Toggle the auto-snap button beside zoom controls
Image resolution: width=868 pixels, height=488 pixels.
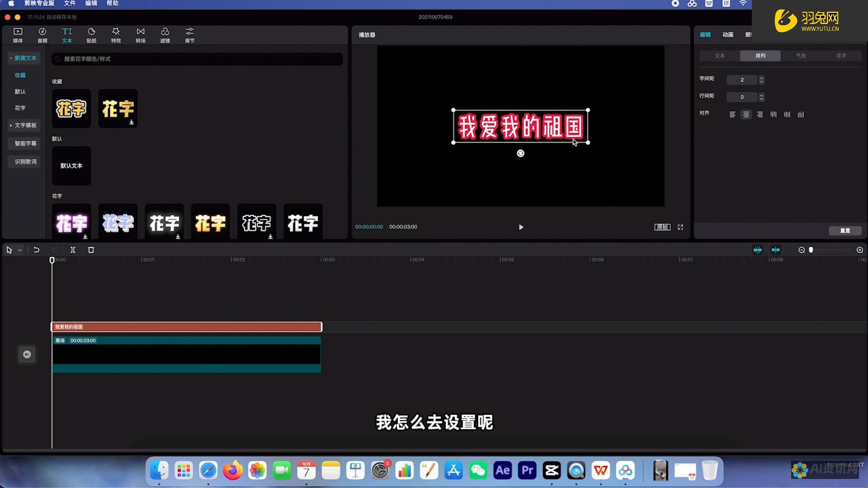pos(775,250)
